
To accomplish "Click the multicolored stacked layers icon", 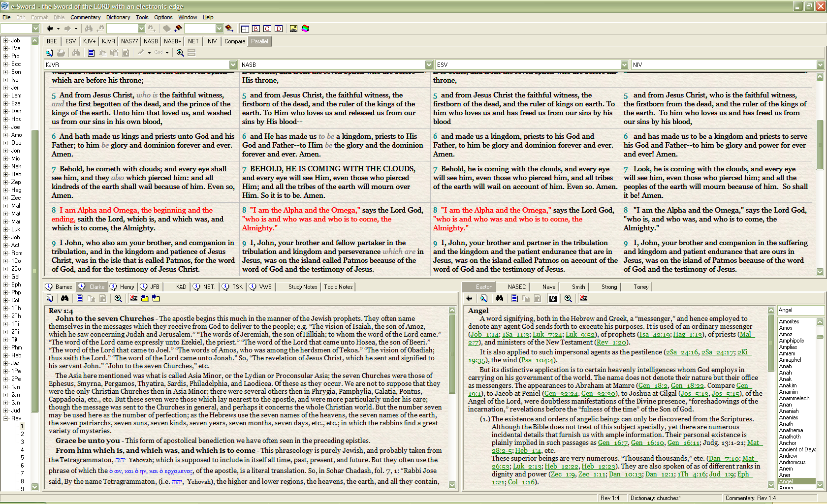I will click(x=305, y=29).
